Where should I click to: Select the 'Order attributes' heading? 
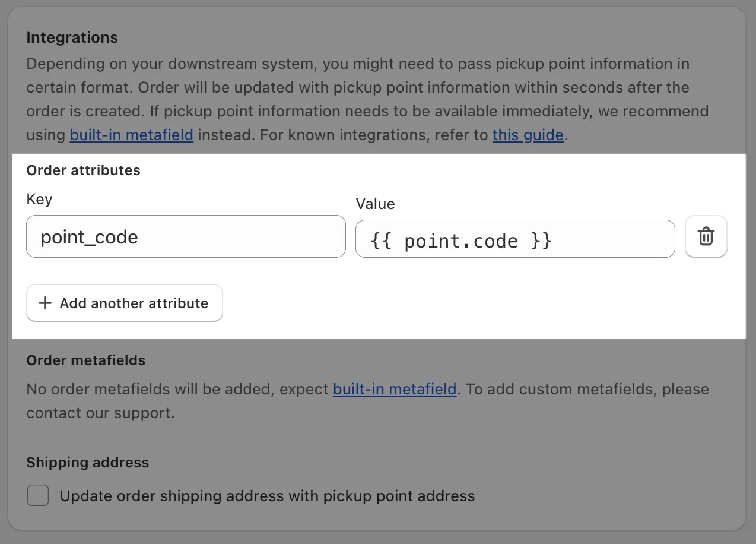[x=83, y=170]
